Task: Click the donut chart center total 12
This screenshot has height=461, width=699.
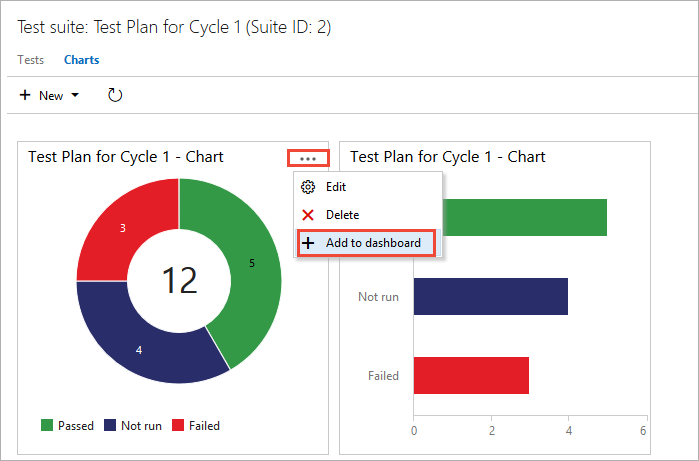Action: 180,281
